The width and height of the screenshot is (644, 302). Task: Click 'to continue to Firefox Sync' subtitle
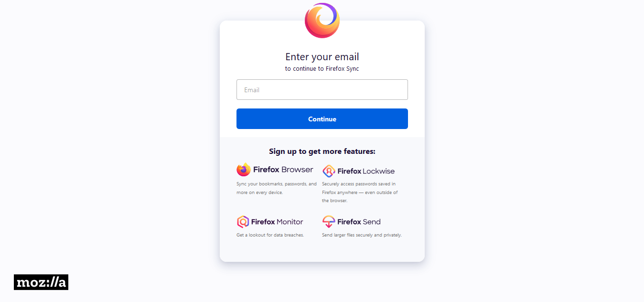(322, 69)
